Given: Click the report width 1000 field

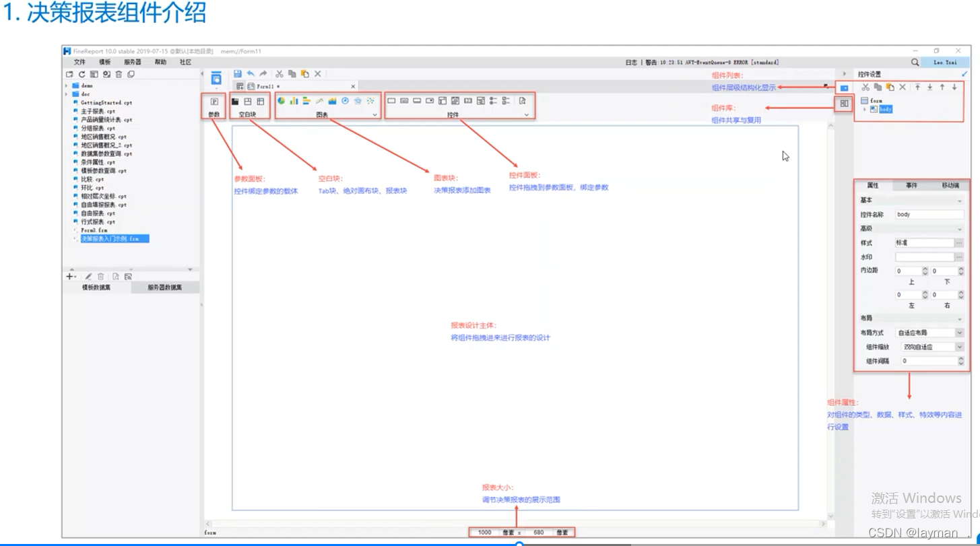Looking at the screenshot, I should point(485,533).
